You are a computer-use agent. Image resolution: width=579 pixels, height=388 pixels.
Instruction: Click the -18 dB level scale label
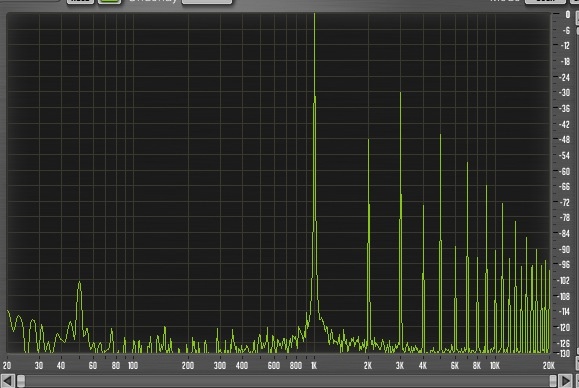pyautogui.click(x=565, y=62)
